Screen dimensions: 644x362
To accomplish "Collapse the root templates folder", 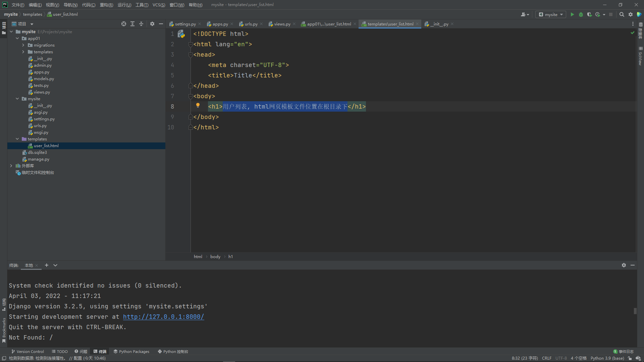I will tap(17, 139).
